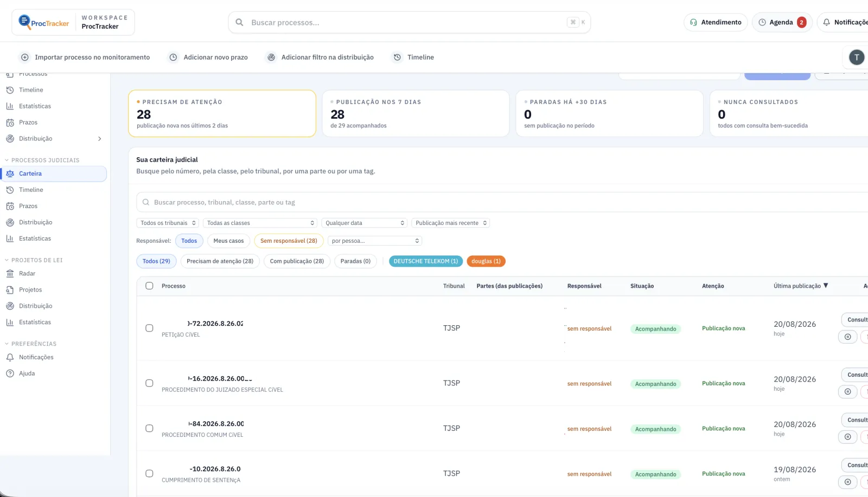The image size is (868, 497).
Task: Click the ProcTracker logo
Action: point(43,22)
